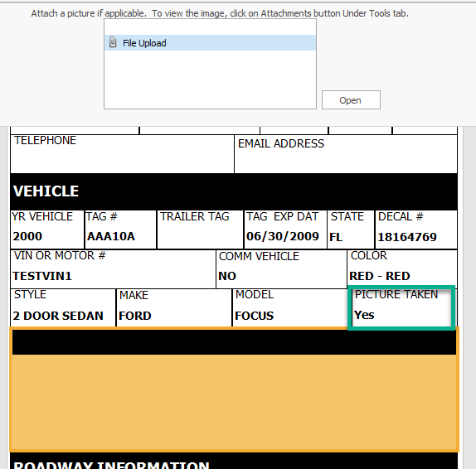Select the STATE value FL
476x469 pixels.
(336, 237)
